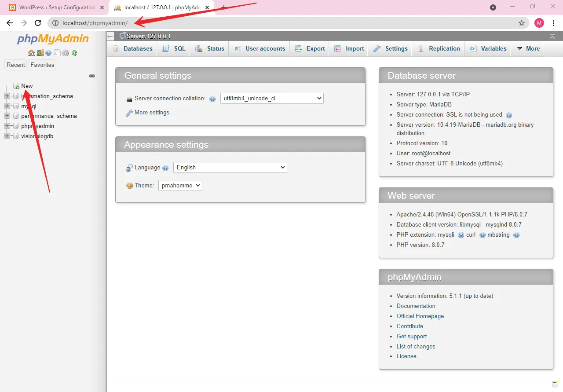Reload navigation panel green refresh icon

(x=74, y=53)
